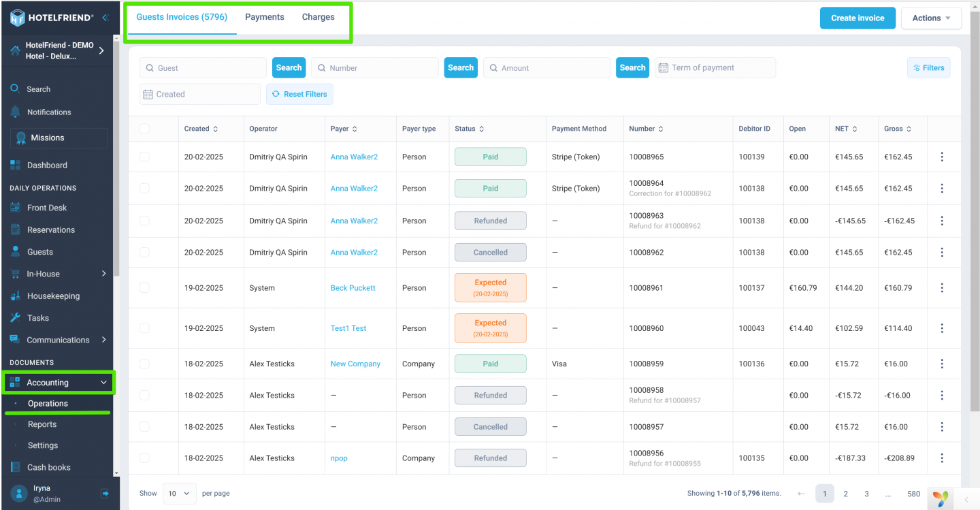This screenshot has height=510, width=980.
Task: Open the Filters button
Action: click(929, 68)
